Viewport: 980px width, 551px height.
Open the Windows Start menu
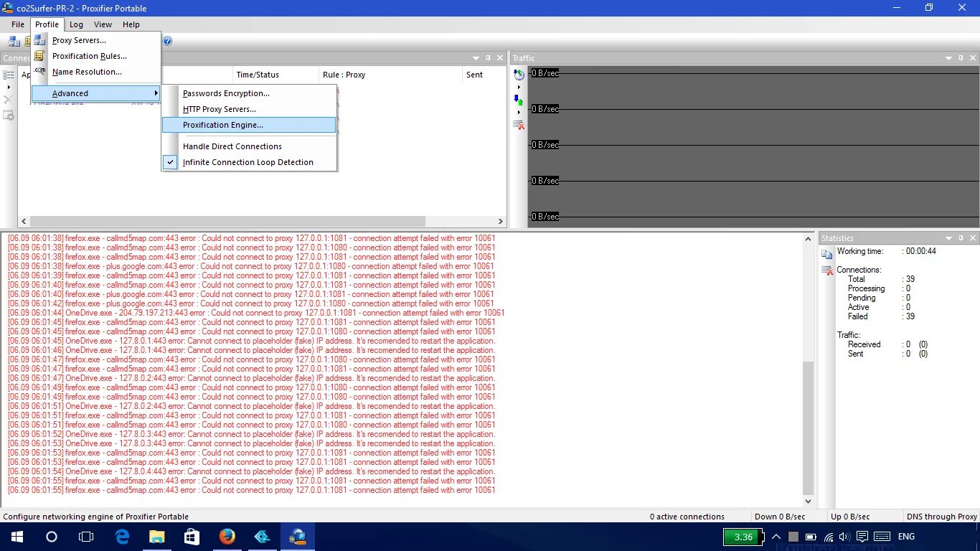[17, 537]
